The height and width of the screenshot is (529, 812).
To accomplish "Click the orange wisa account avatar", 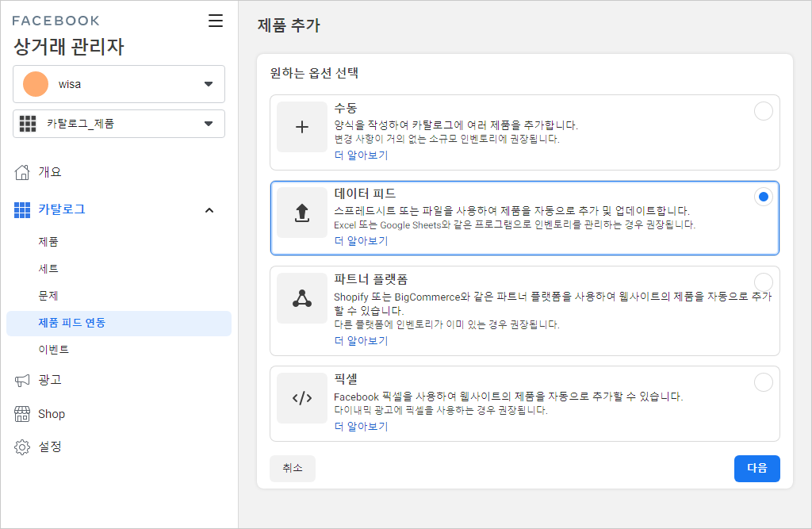I will coord(36,84).
